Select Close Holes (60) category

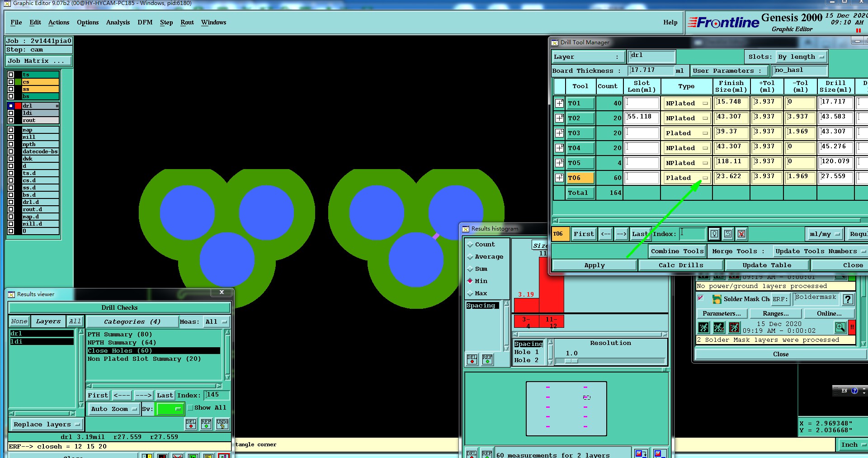click(x=154, y=350)
